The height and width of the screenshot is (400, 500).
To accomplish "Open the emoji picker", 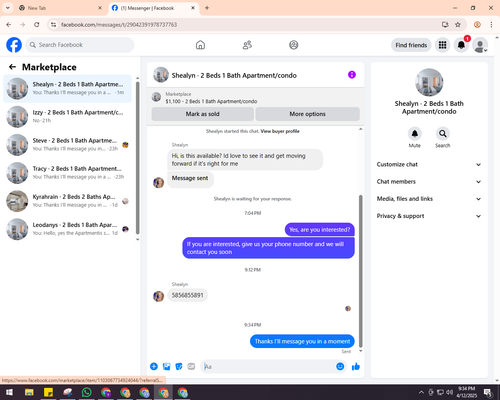I will [340, 367].
